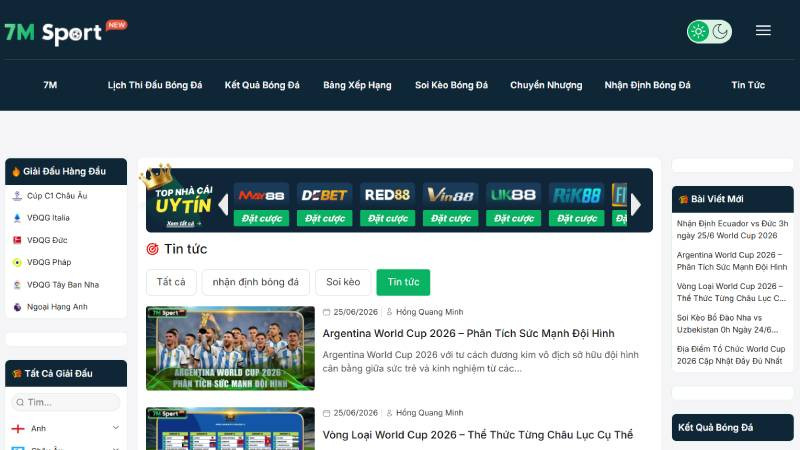Image resolution: width=800 pixels, height=450 pixels.
Task: Click the RED88 bookmaker logo
Action: pyautogui.click(x=388, y=195)
